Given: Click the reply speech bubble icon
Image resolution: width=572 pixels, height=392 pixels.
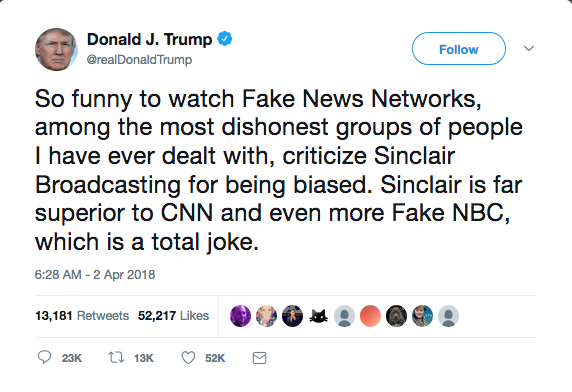Looking at the screenshot, I should point(45,357).
